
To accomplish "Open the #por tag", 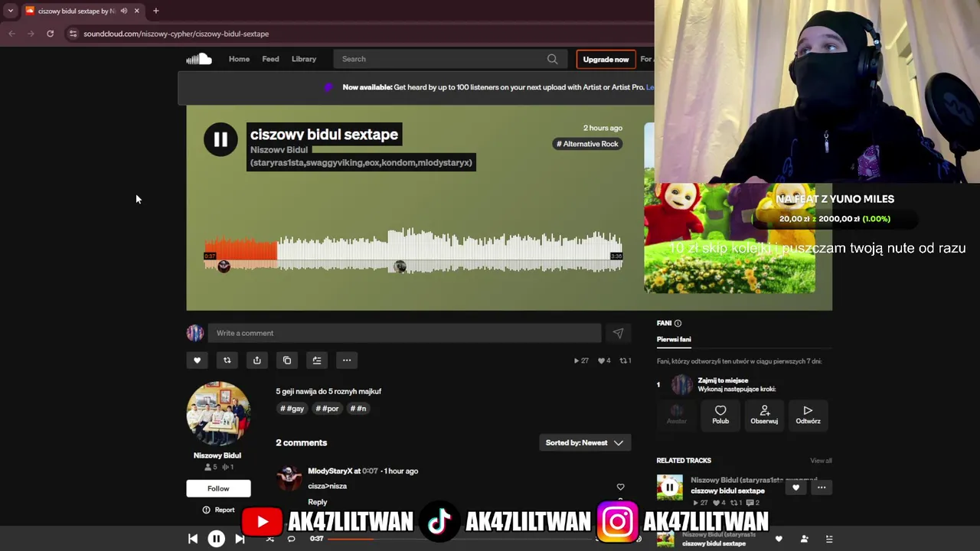I will coord(327,409).
